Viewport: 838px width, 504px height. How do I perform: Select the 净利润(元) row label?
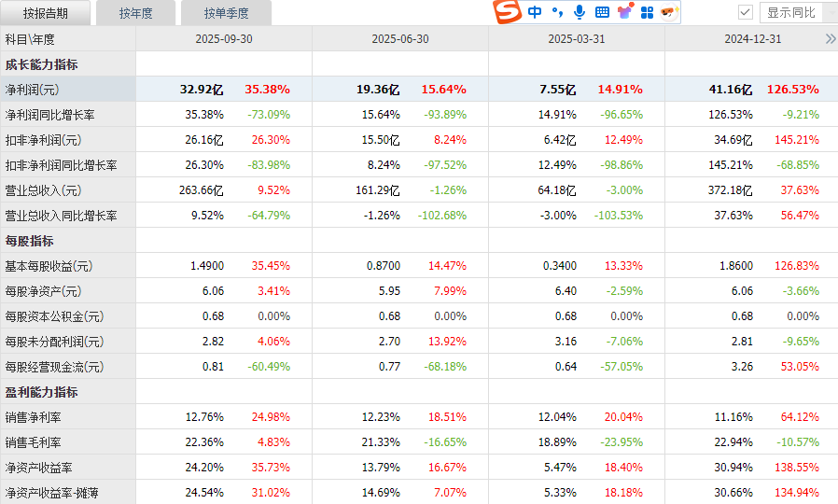pyautogui.click(x=33, y=90)
